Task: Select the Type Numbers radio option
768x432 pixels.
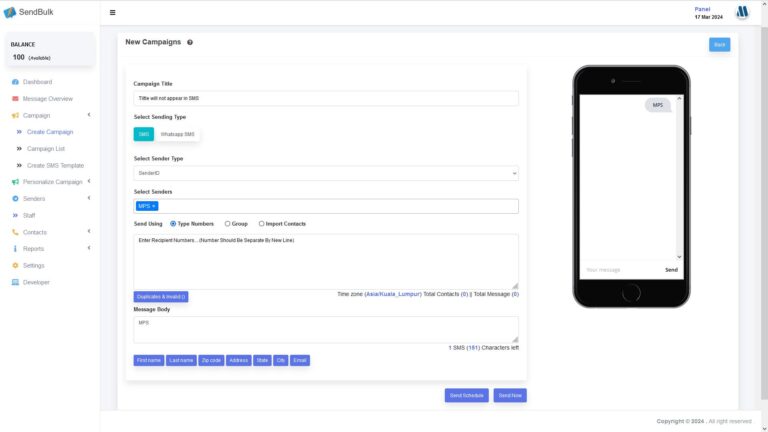Action: pos(173,224)
